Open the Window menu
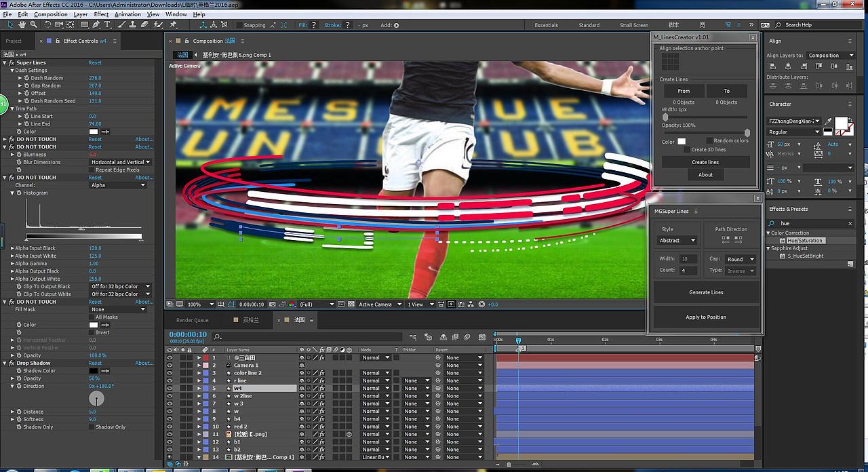 (x=176, y=14)
